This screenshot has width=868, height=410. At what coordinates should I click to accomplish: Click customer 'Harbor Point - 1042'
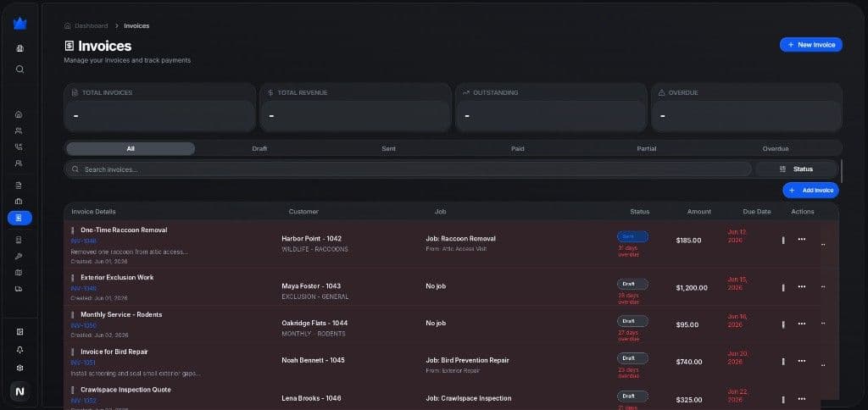(x=312, y=239)
